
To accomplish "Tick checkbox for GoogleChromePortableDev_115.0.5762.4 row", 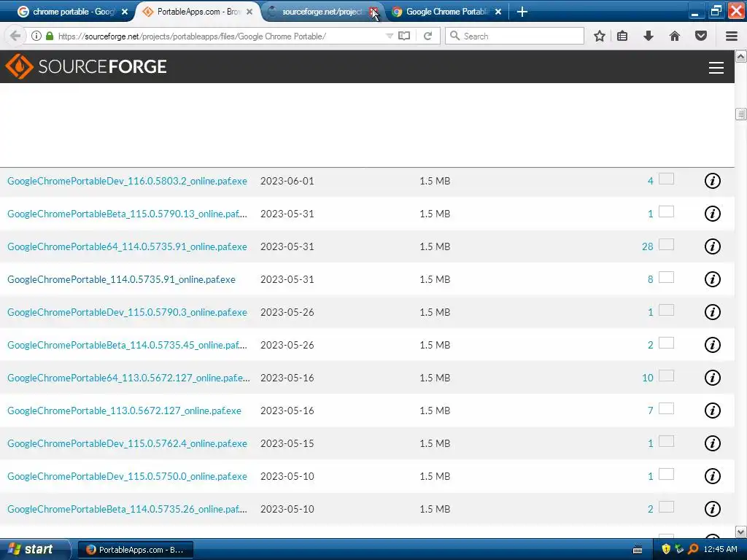I will point(666,442).
